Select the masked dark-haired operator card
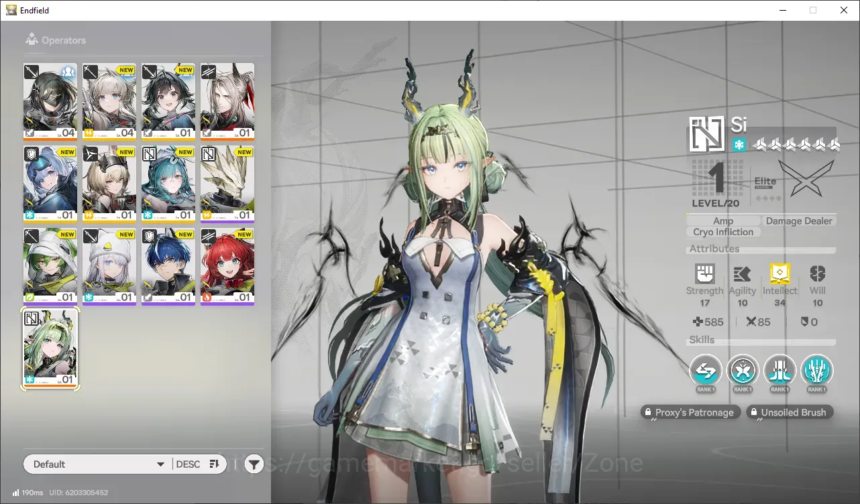This screenshot has height=504, width=860. coord(50,102)
